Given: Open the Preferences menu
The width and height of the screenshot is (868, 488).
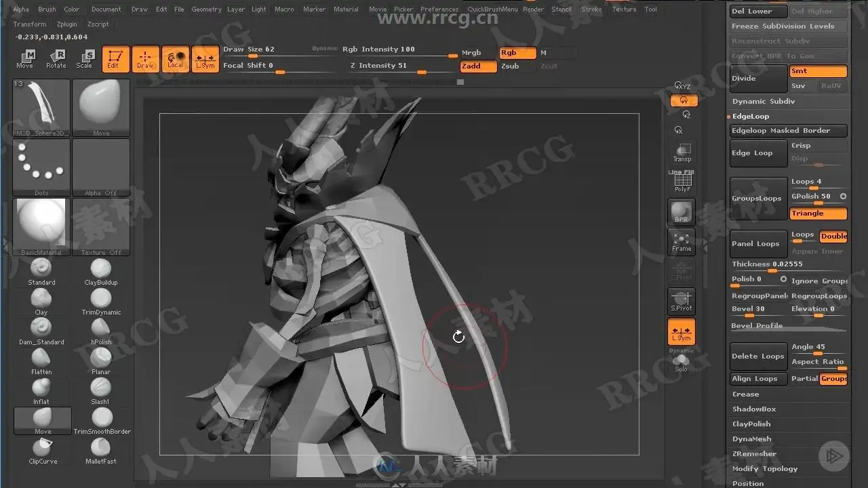Looking at the screenshot, I should click(x=439, y=9).
